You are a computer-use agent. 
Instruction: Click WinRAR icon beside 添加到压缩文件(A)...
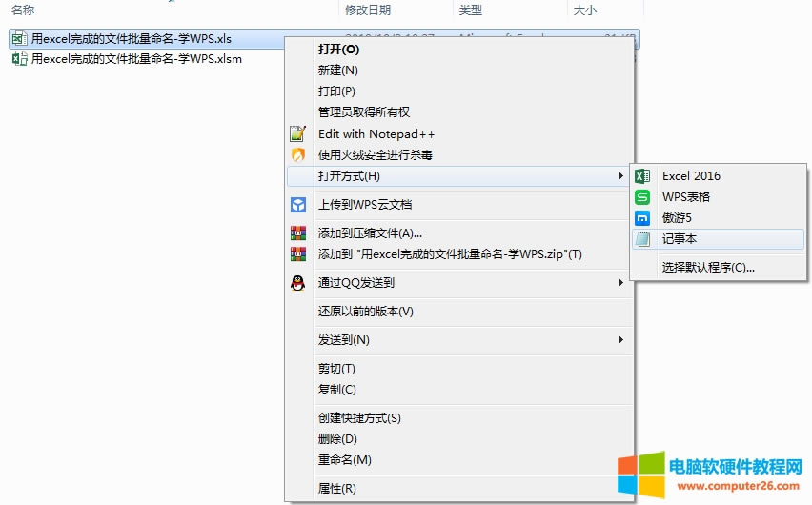pos(297,233)
